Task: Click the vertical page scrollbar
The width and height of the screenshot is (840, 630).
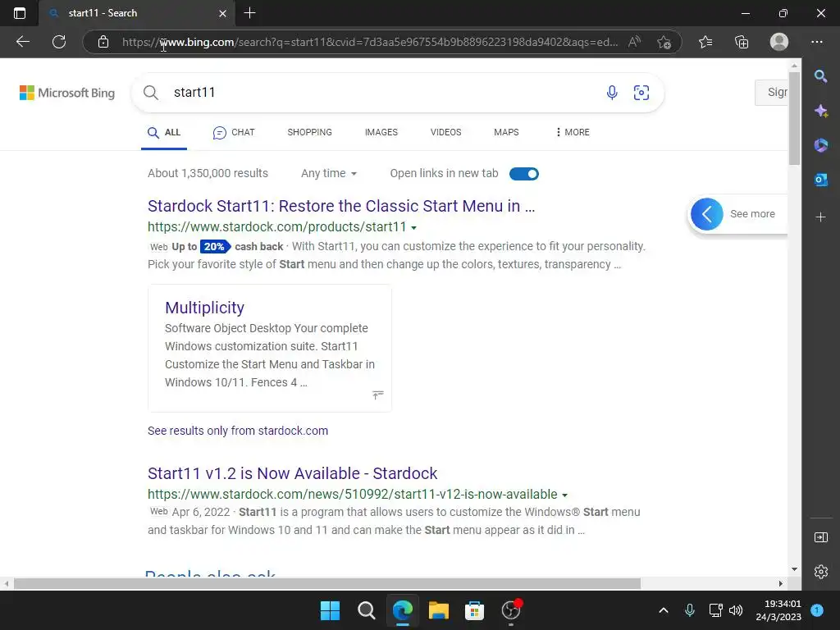Action: click(x=794, y=118)
